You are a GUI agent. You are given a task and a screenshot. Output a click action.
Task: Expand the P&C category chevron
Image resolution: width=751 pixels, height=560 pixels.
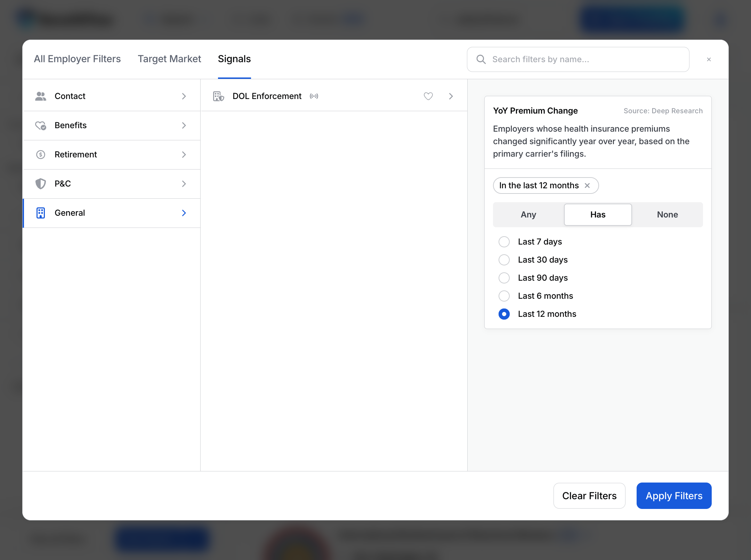[x=184, y=184]
